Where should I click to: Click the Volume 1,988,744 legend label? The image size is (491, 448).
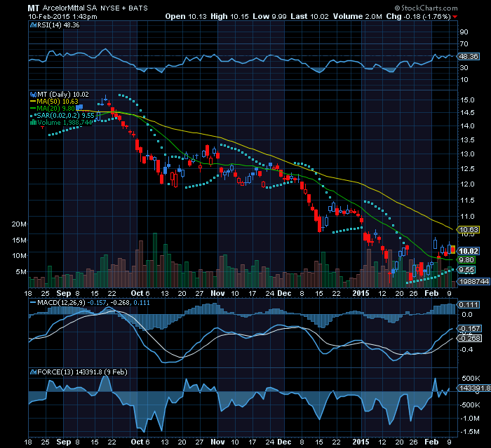65,123
